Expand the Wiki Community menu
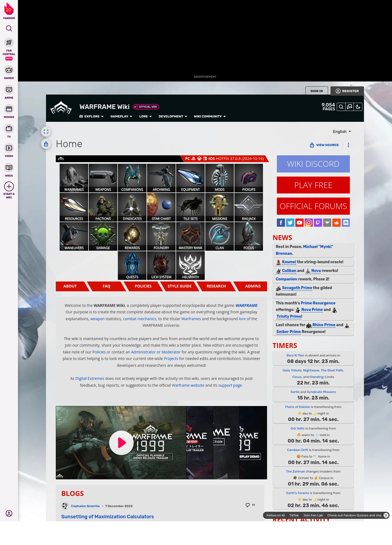 point(210,116)
